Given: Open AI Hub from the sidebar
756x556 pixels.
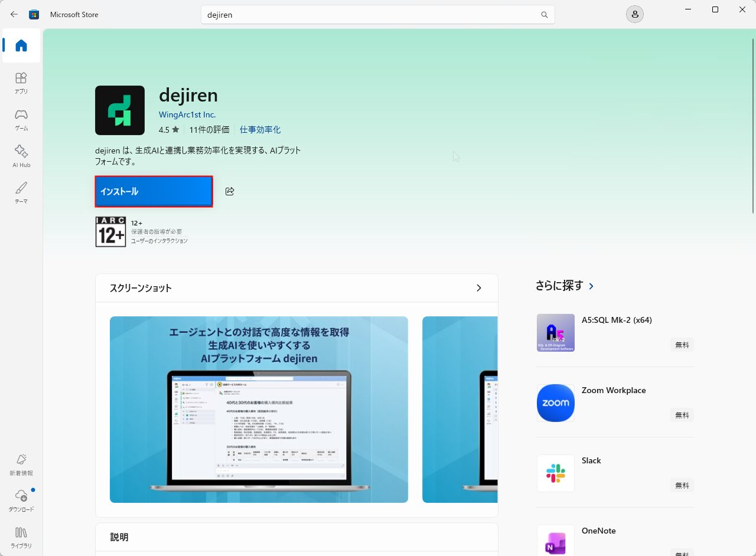Looking at the screenshot, I should coord(21,156).
